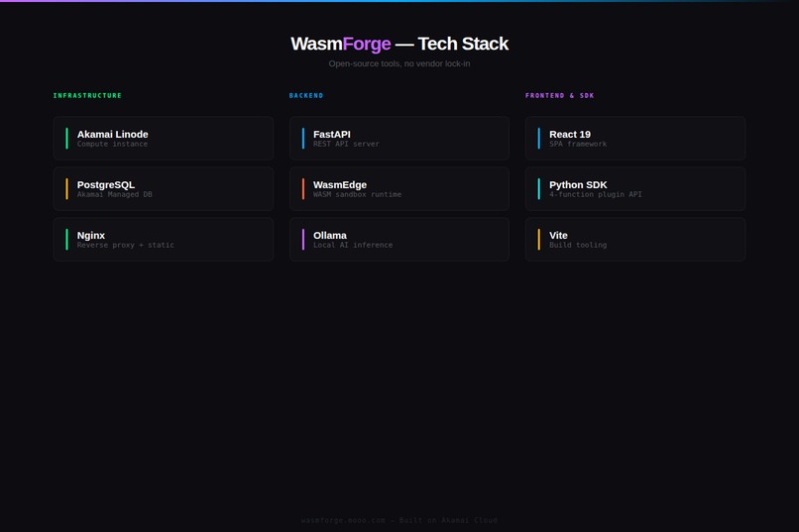Screen dimensions: 799x532
Task: Open the Python SDK card
Action: [635, 189]
